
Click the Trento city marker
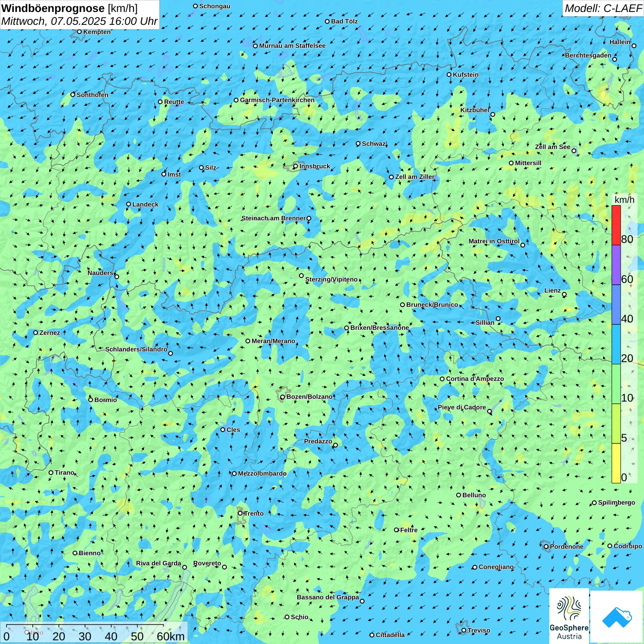pyautogui.click(x=240, y=513)
